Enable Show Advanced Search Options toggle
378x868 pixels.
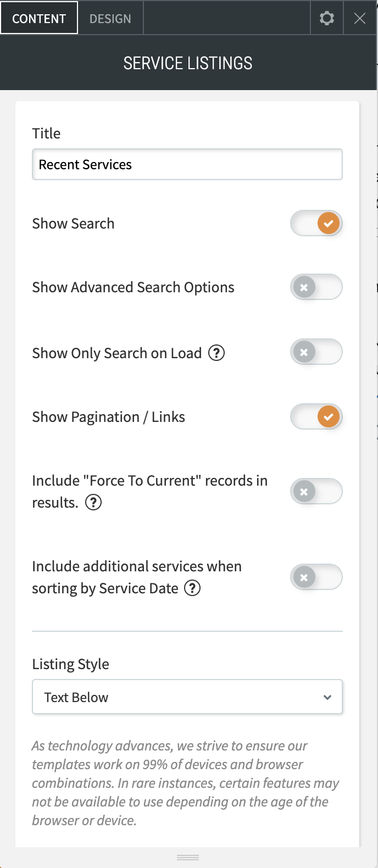316,287
